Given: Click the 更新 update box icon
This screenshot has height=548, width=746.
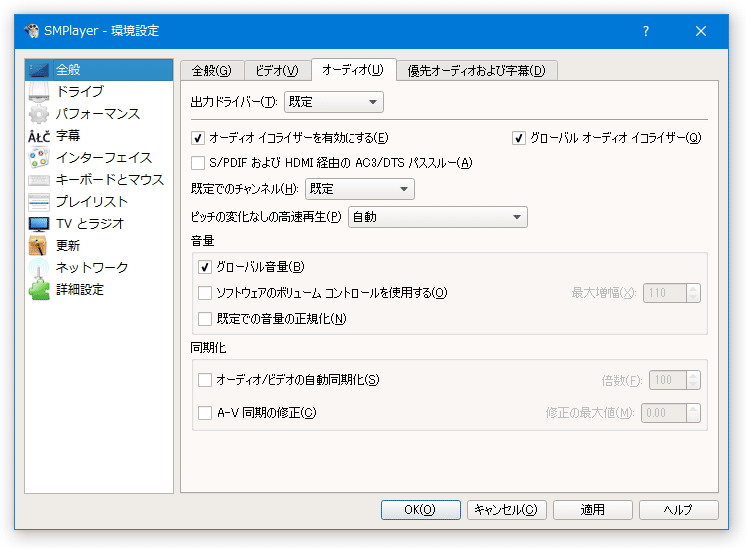Looking at the screenshot, I should (x=39, y=246).
